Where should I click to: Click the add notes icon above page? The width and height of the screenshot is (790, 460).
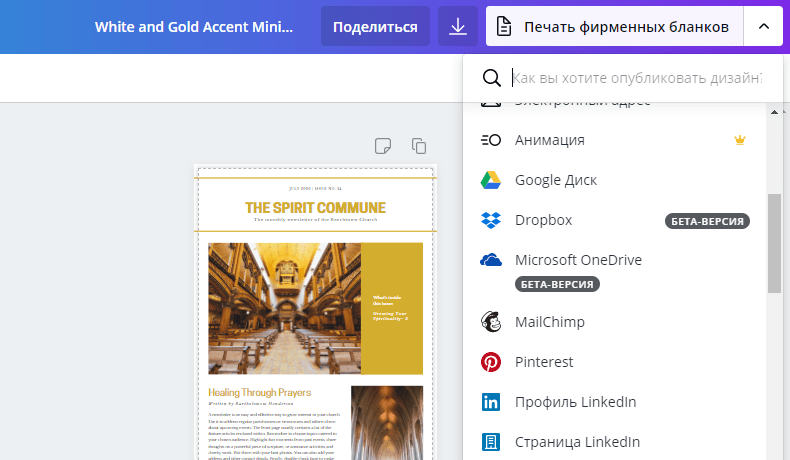point(383,146)
